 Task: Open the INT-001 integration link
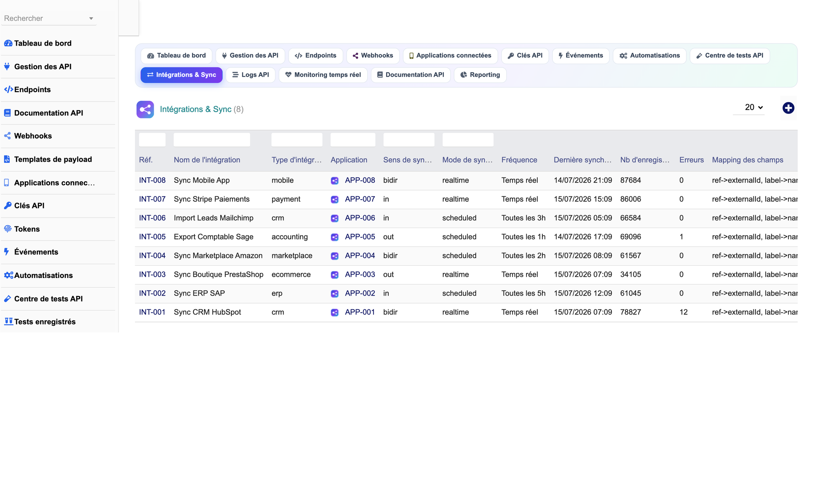152,312
